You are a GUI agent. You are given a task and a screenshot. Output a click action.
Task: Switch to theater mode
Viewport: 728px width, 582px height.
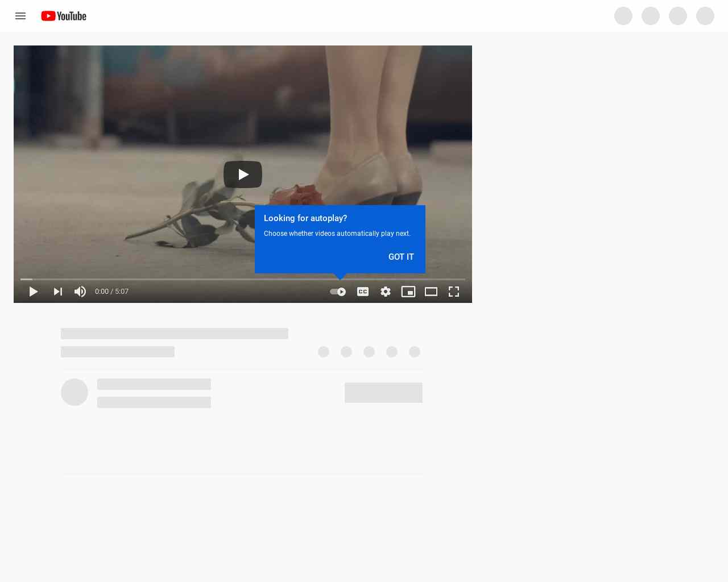[x=431, y=292]
